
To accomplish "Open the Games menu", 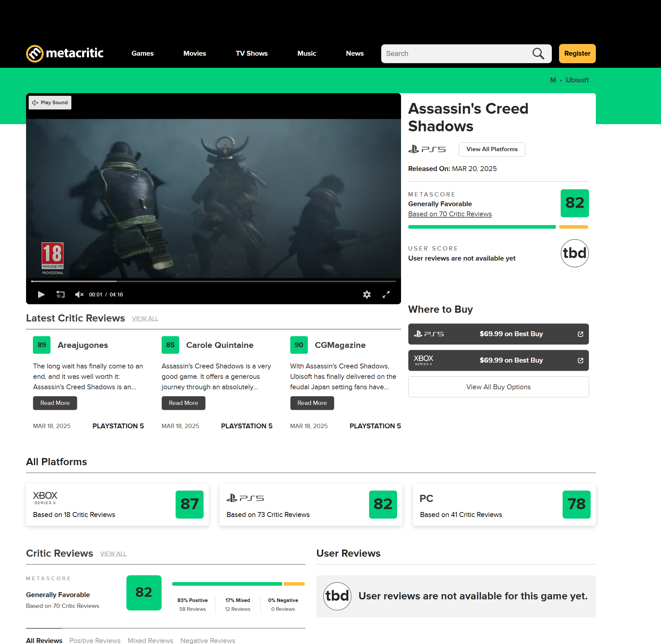I will click(142, 53).
